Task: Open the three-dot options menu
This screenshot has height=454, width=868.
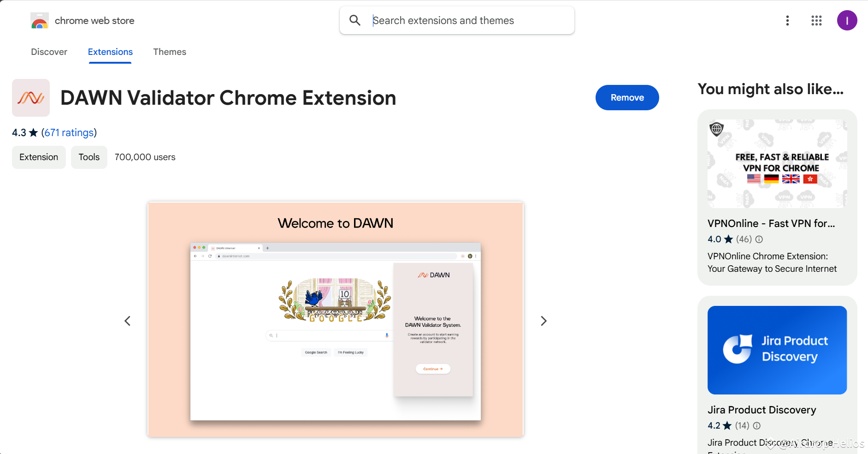Action: [787, 20]
